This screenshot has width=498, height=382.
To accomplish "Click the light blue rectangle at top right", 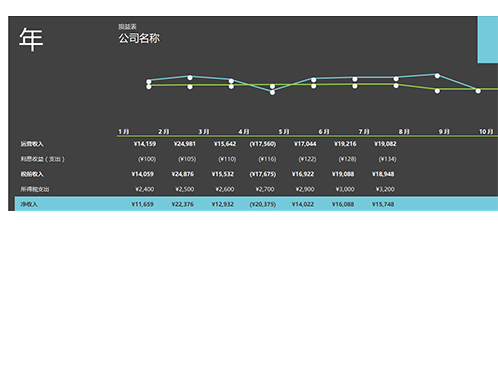I will (x=488, y=39).
